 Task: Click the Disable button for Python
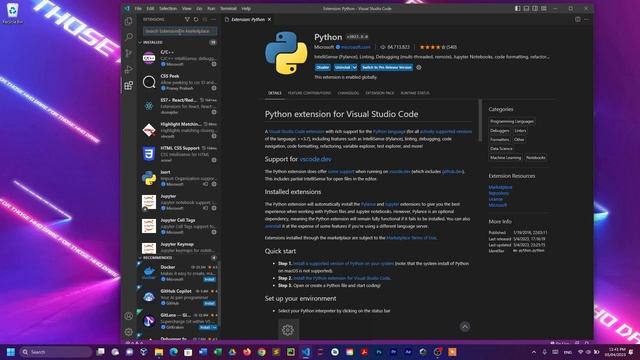(x=322, y=67)
